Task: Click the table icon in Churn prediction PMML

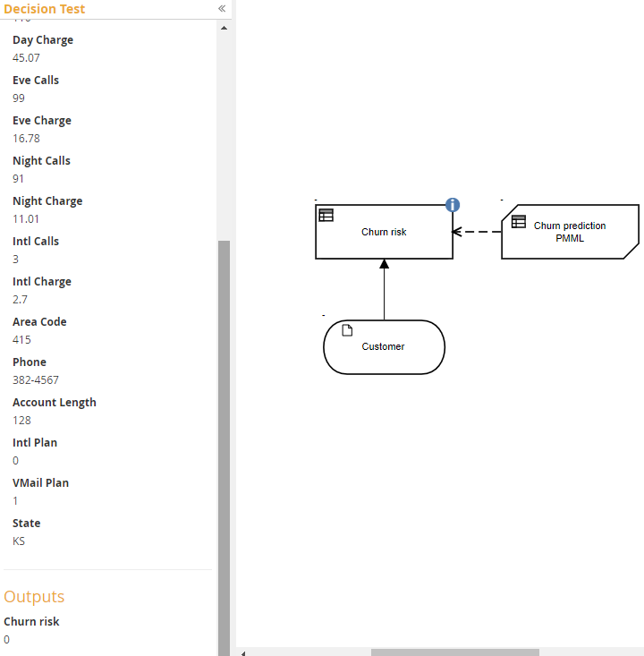Action: [519, 221]
